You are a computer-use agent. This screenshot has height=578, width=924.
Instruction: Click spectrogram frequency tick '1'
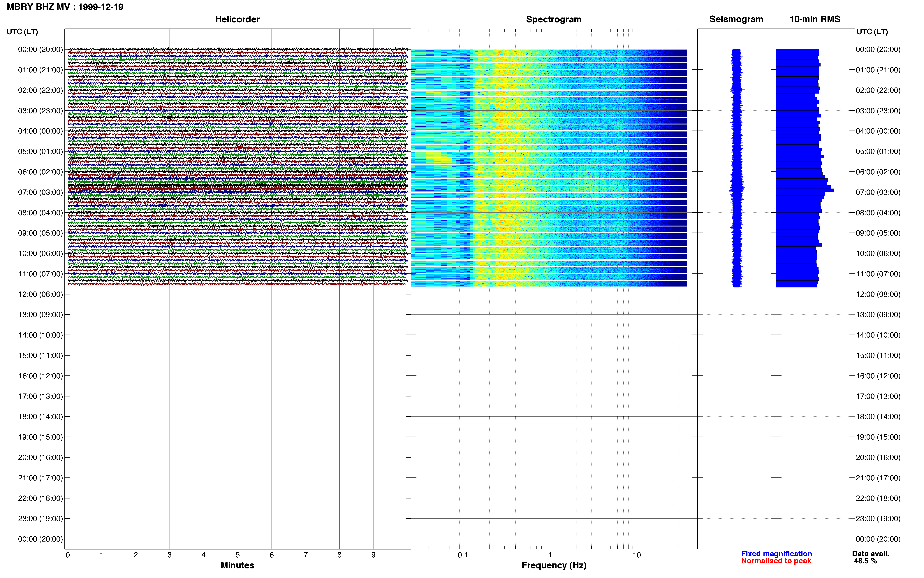[x=550, y=555]
